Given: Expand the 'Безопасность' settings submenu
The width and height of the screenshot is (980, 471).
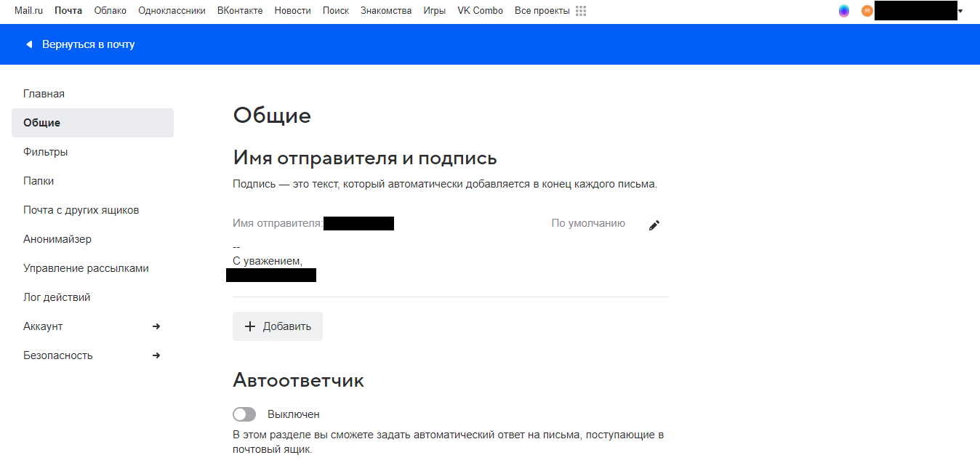Looking at the screenshot, I should pos(58,355).
